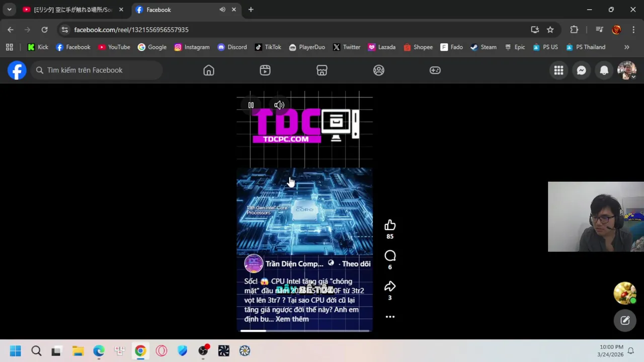Open the Groups/Friends navigation icon
Viewport: 644px width, 362px height.
click(x=379, y=70)
